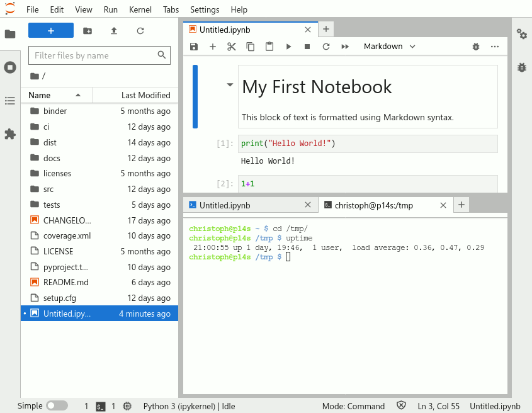Click the 1+1 code cell
The image size is (532, 413).
click(x=368, y=184)
